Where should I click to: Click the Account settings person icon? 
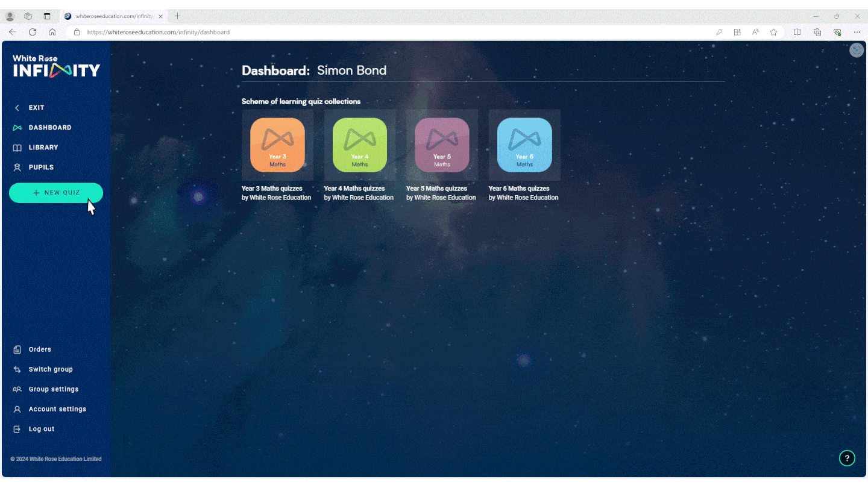coord(17,409)
